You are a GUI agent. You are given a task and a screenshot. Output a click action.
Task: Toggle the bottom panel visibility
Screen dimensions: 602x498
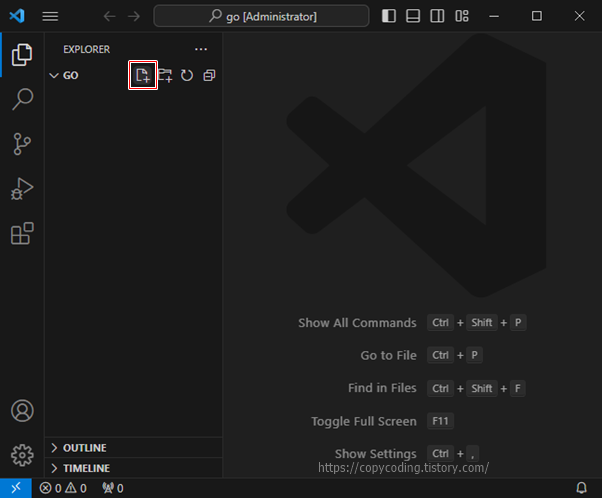tap(413, 16)
